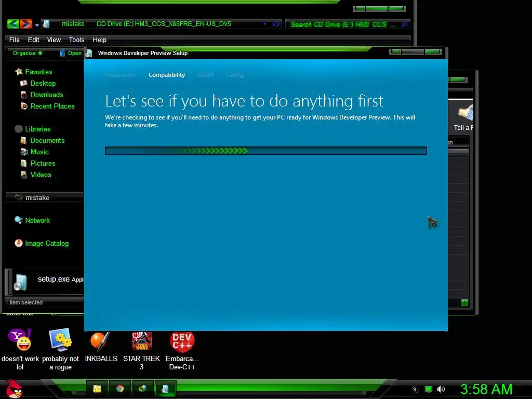Click the search magnifier icon

(x=404, y=24)
